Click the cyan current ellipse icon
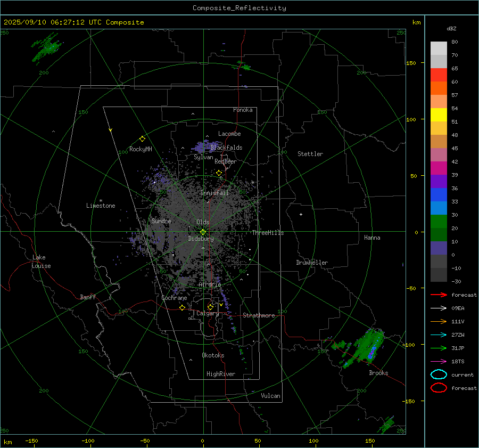Image resolution: width=479 pixels, height=448 pixels. click(x=439, y=374)
